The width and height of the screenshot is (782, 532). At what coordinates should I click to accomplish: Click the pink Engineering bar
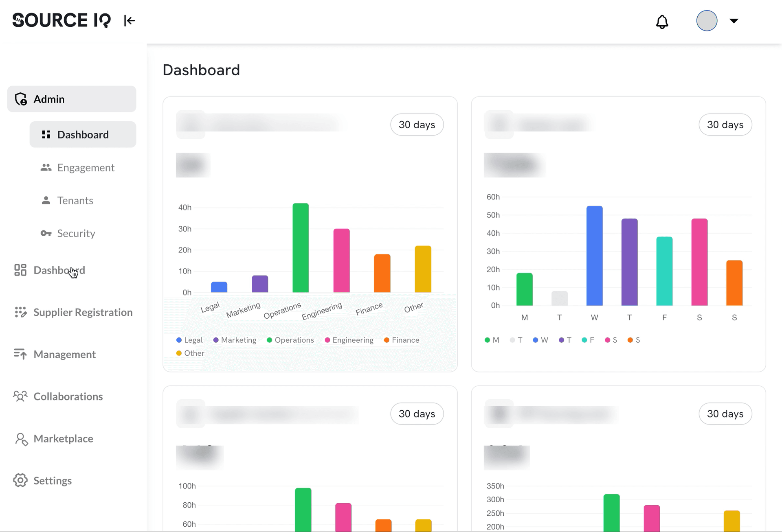coord(341,261)
